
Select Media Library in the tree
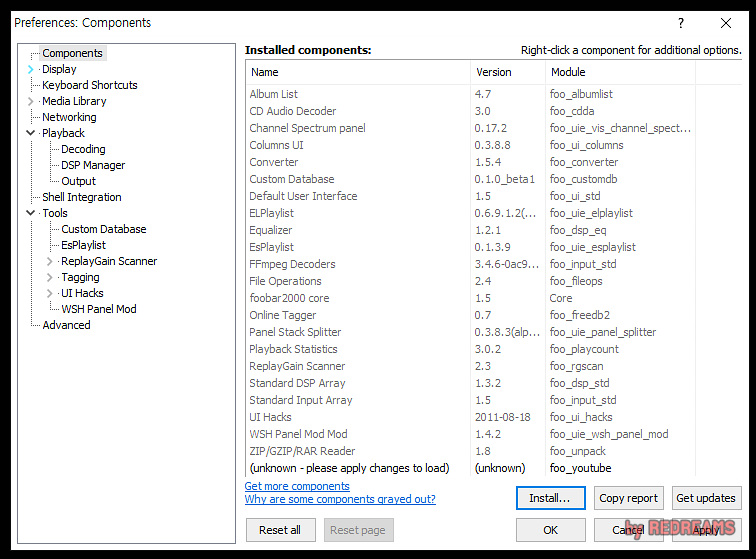pos(74,101)
